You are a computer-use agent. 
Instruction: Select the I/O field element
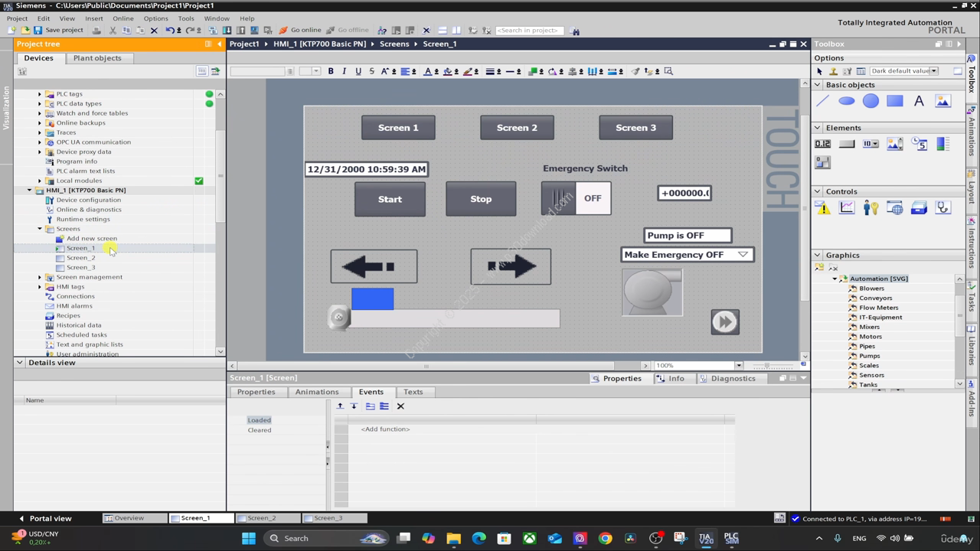point(823,144)
